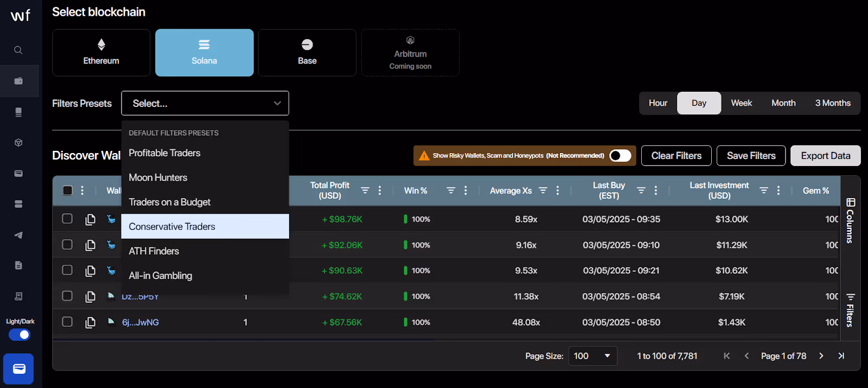
Task: Open Last Buy column filter icon
Action: 641,190
